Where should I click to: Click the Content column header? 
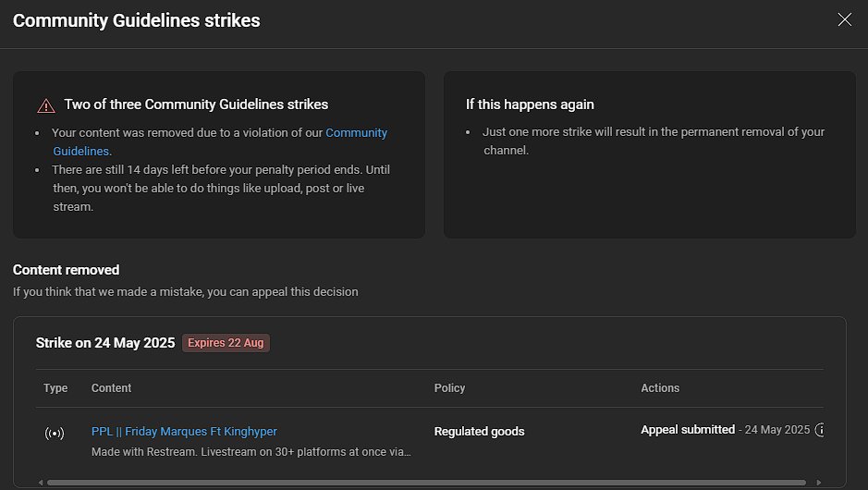click(111, 388)
